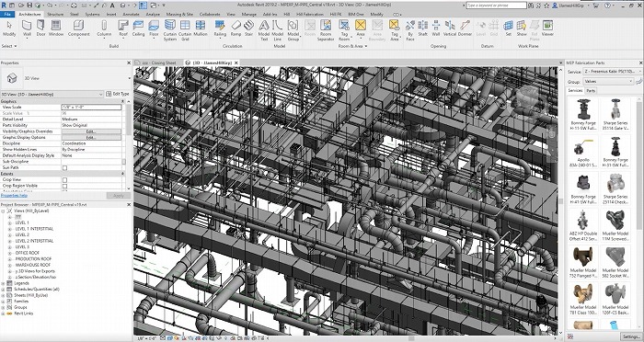This screenshot has width=644, height=342.
Task: Select the Area tool
Action: [x=361, y=28]
